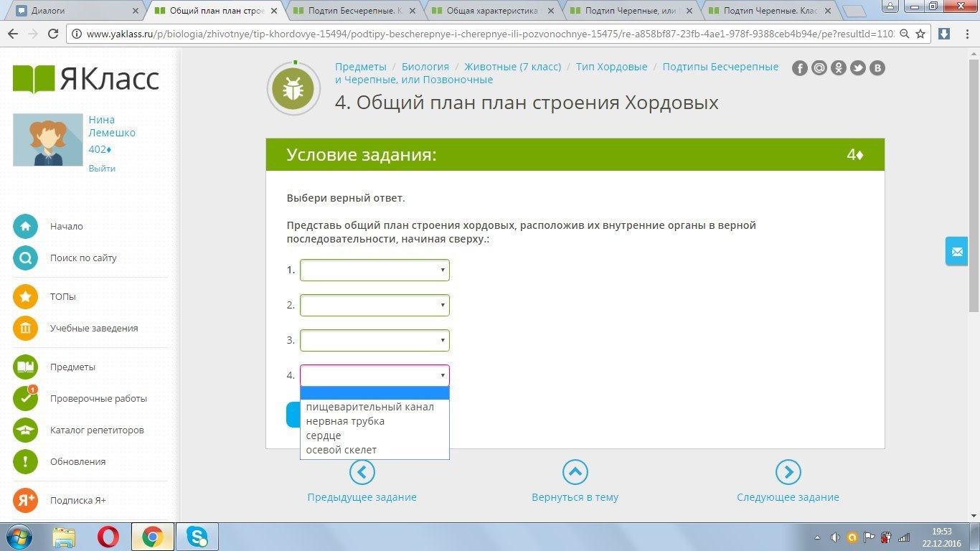The height and width of the screenshot is (551, 980).
Task: Select "нервная трубка" from dropdown list
Action: tap(345, 421)
